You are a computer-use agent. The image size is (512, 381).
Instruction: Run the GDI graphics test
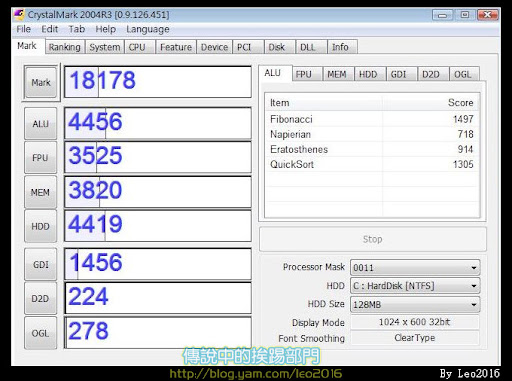[x=41, y=264]
